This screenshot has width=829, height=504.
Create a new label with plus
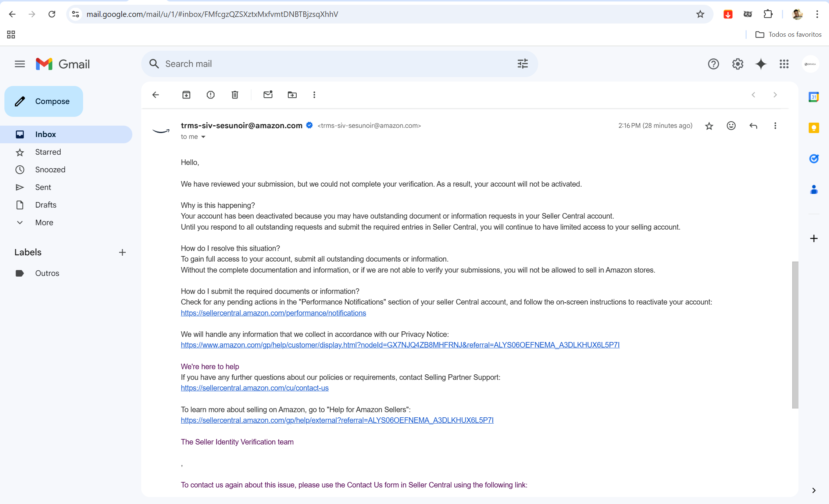pos(122,252)
